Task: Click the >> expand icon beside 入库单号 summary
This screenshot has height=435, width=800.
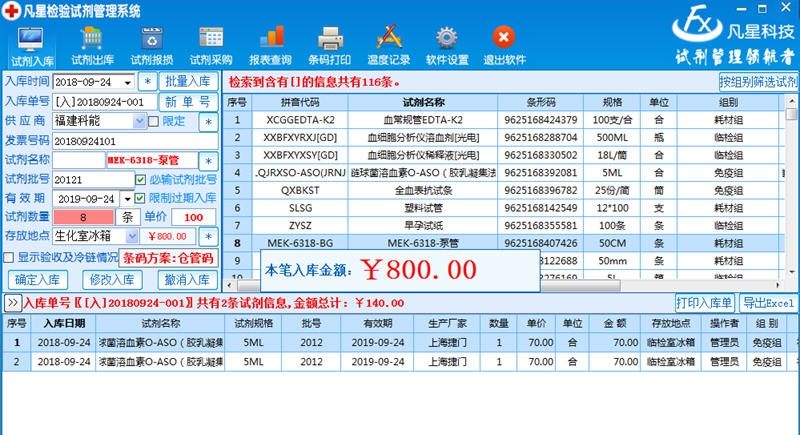Action: (12, 303)
